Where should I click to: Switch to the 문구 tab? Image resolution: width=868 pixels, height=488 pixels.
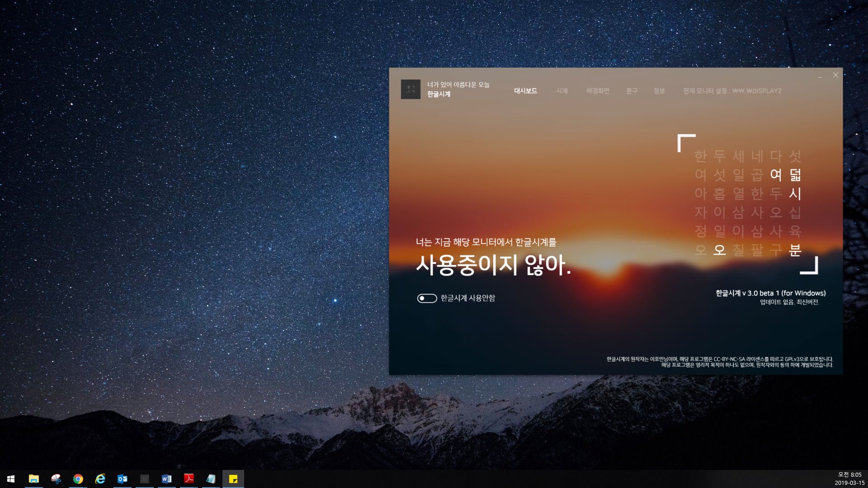click(632, 91)
